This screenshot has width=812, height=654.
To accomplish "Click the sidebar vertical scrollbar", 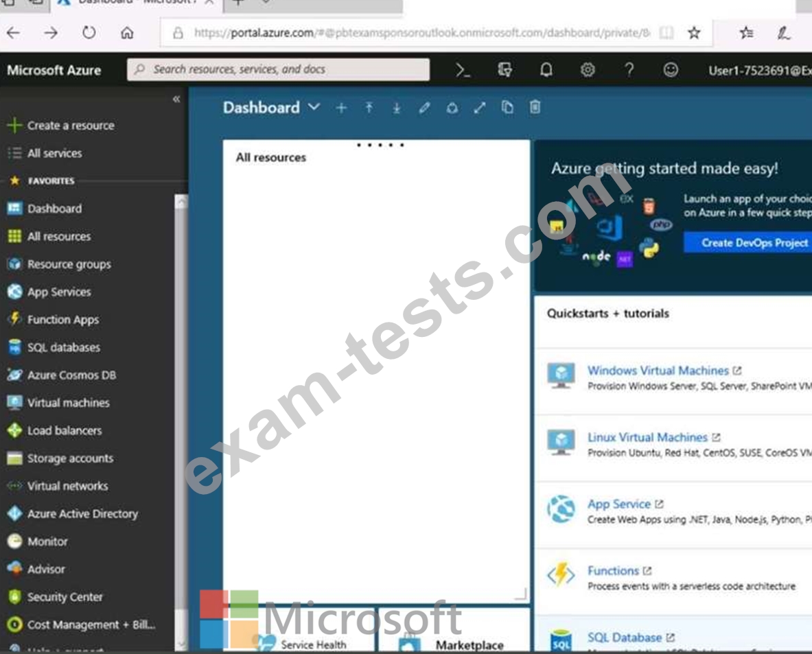I will tap(181, 412).
